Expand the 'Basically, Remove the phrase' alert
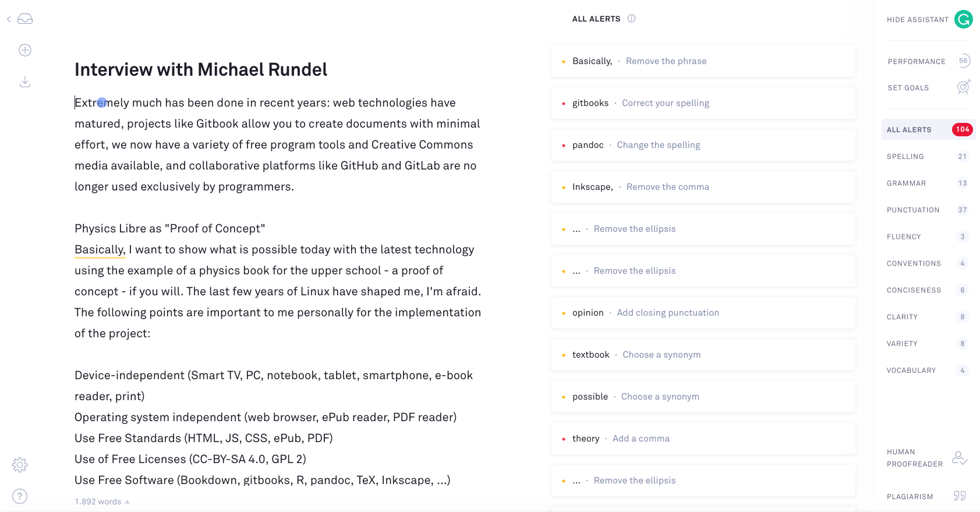980x512 pixels. point(703,61)
